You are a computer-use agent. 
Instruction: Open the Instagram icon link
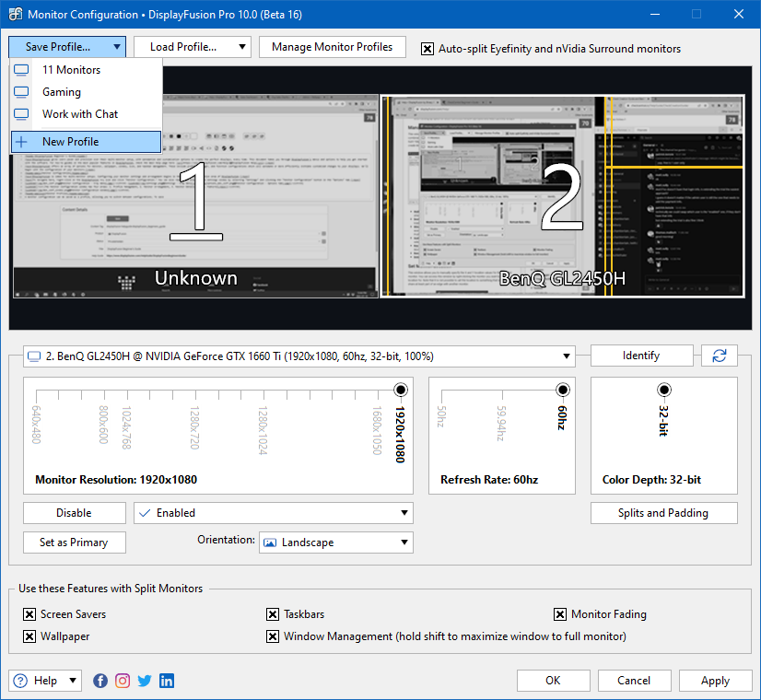123,681
